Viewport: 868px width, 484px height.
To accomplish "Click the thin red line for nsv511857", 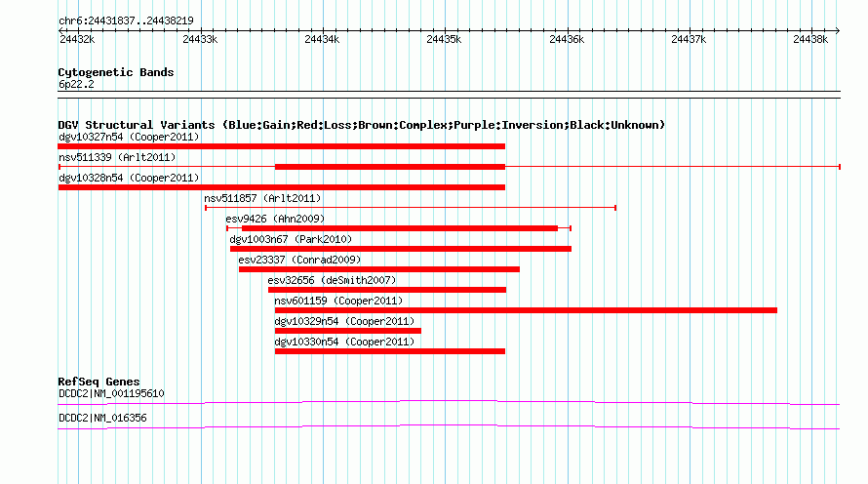I will [x=411, y=208].
